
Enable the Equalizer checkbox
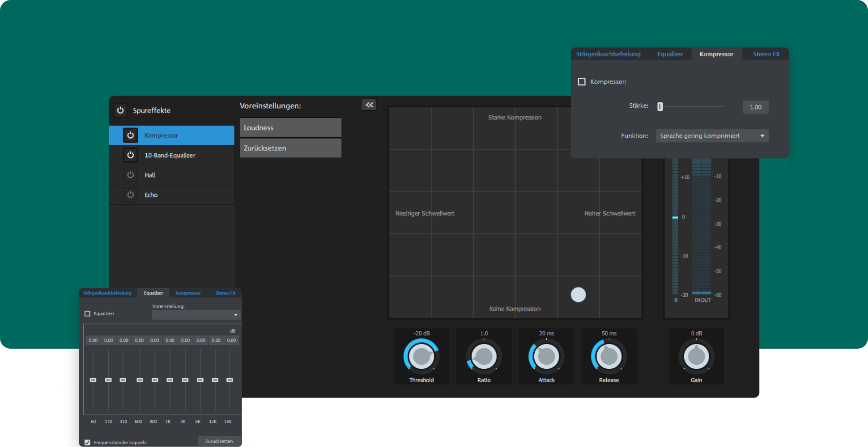point(88,314)
